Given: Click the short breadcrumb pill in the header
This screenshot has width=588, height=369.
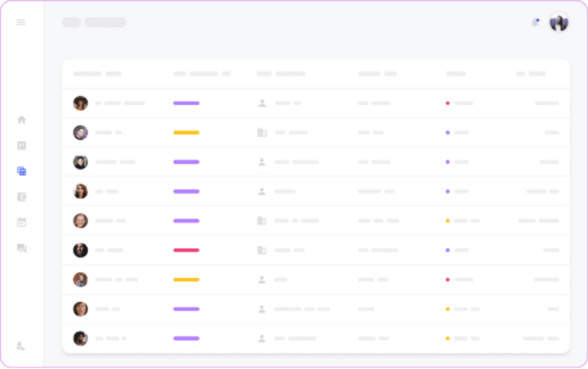Looking at the screenshot, I should [x=72, y=23].
